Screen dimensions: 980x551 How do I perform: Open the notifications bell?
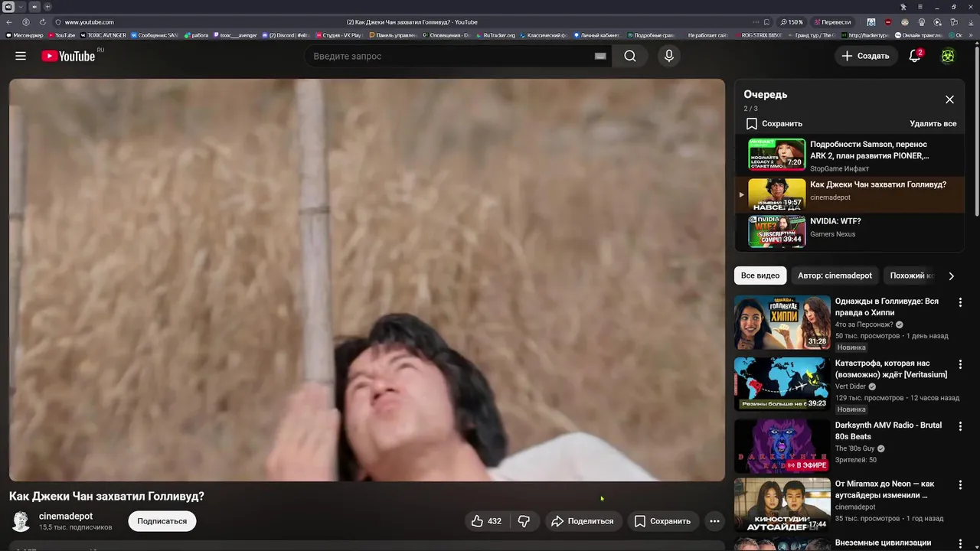tap(914, 56)
